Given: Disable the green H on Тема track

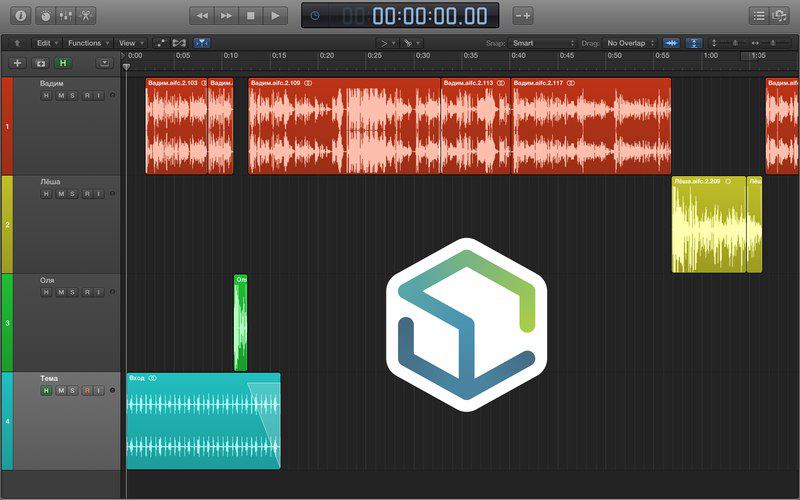Looking at the screenshot, I should coord(46,391).
